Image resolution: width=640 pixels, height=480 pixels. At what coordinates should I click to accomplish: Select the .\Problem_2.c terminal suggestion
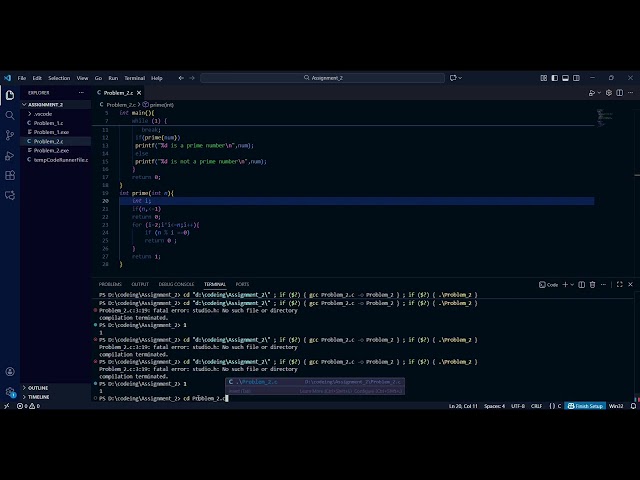coord(315,382)
